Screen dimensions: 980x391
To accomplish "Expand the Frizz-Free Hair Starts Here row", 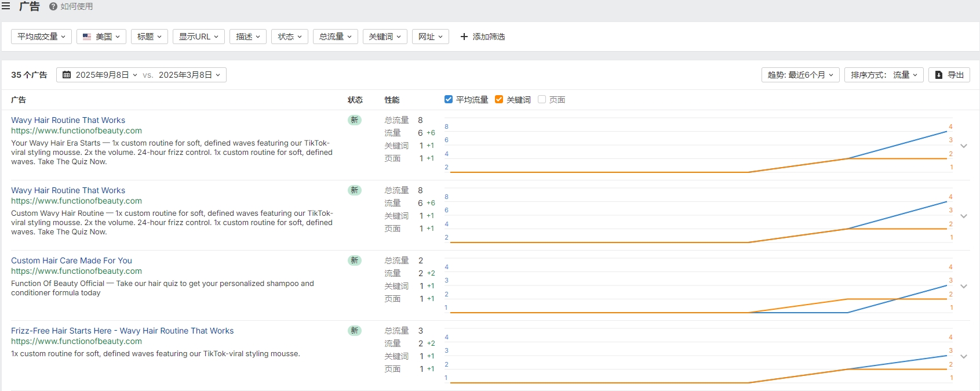I will coord(964,357).
